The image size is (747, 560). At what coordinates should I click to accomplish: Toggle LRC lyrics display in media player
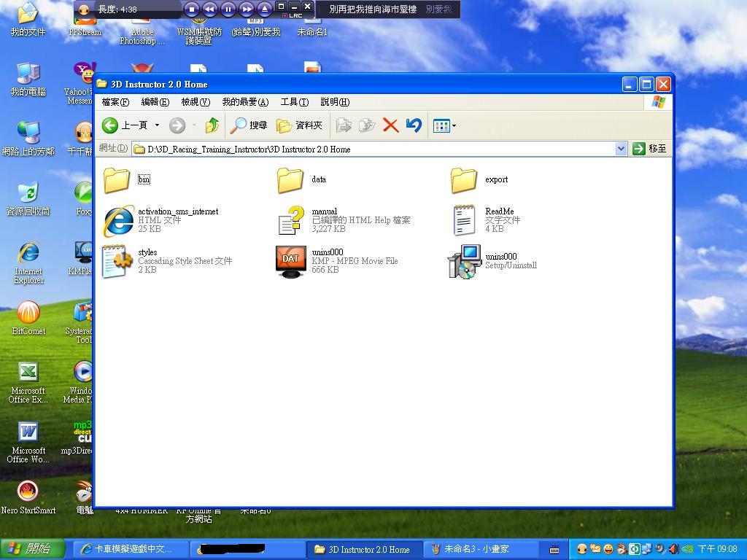(293, 15)
